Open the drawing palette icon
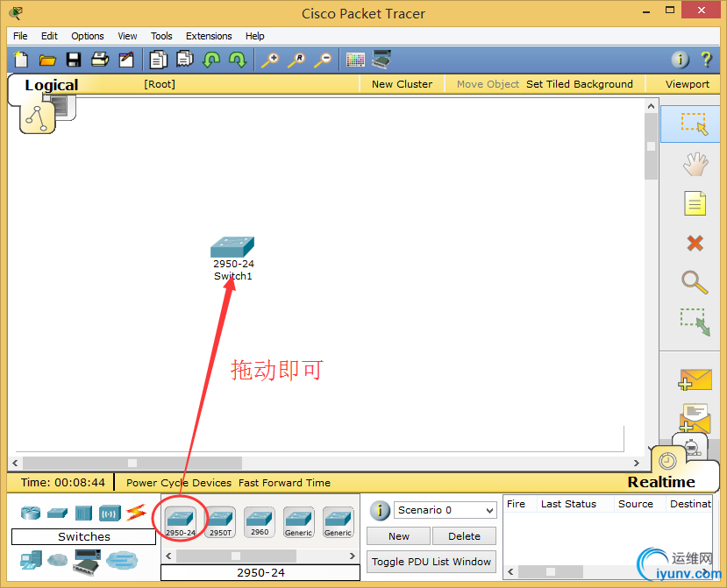This screenshot has width=727, height=588. pos(355,60)
